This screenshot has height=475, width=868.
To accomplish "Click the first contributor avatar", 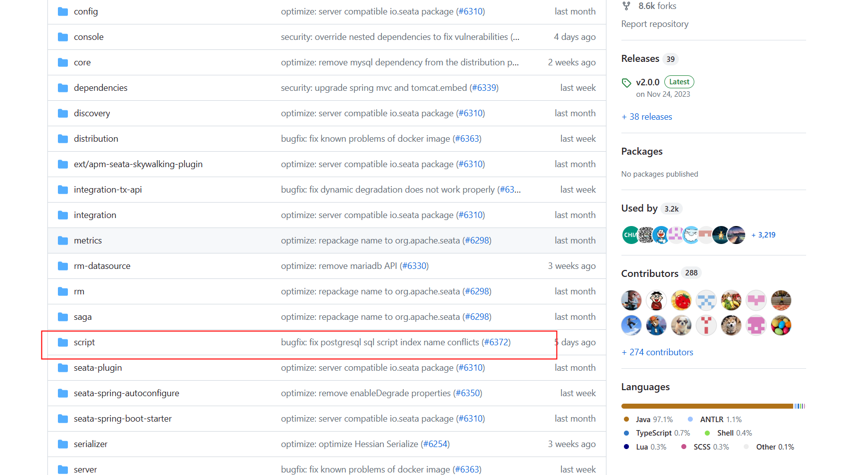I will pyautogui.click(x=631, y=300).
